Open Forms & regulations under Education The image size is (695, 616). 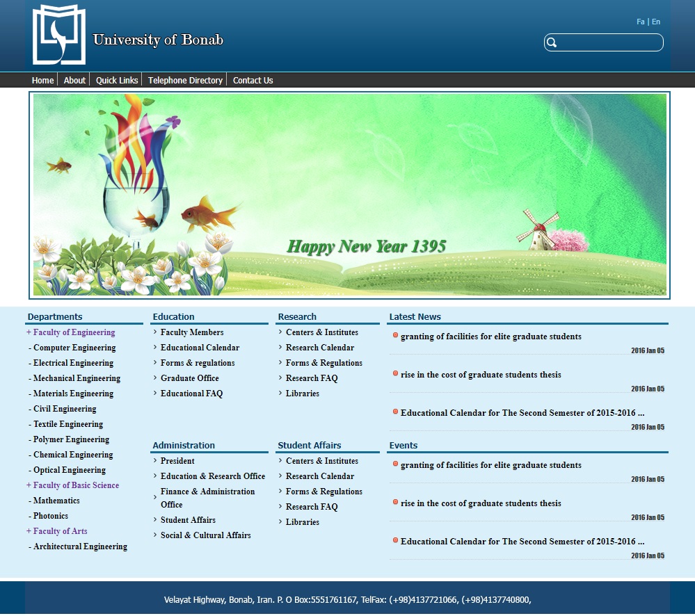(x=198, y=363)
